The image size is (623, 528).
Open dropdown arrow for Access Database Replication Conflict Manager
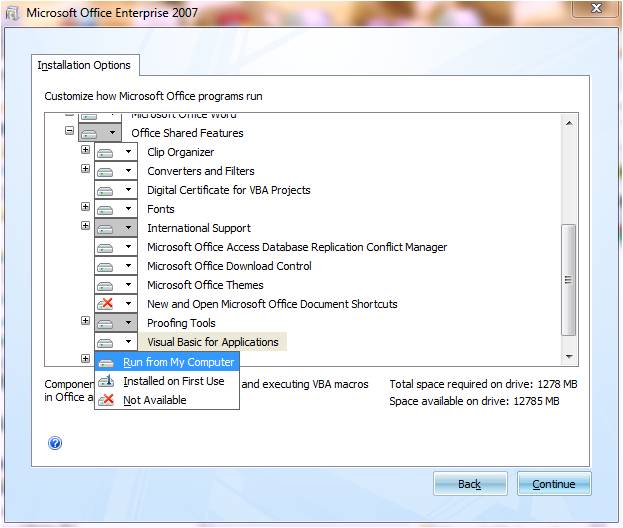pyautogui.click(x=128, y=247)
